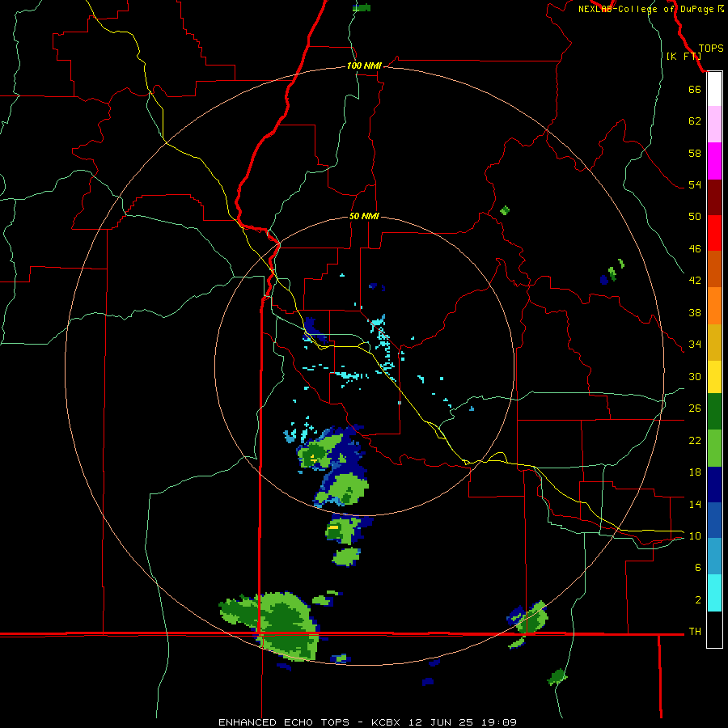This screenshot has height=728, width=728.
Task: Click the TH threshold legend label
Action: click(695, 631)
